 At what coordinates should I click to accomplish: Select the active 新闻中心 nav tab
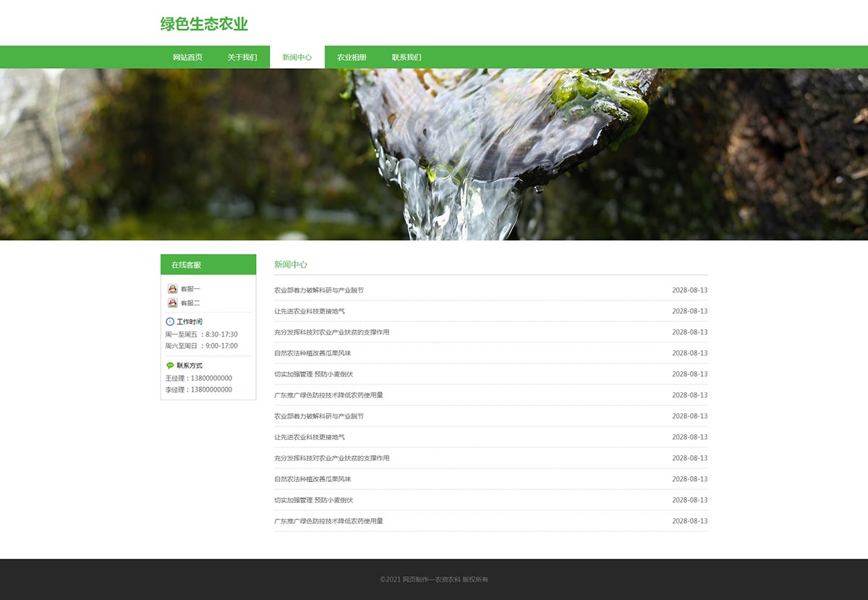pyautogui.click(x=297, y=57)
